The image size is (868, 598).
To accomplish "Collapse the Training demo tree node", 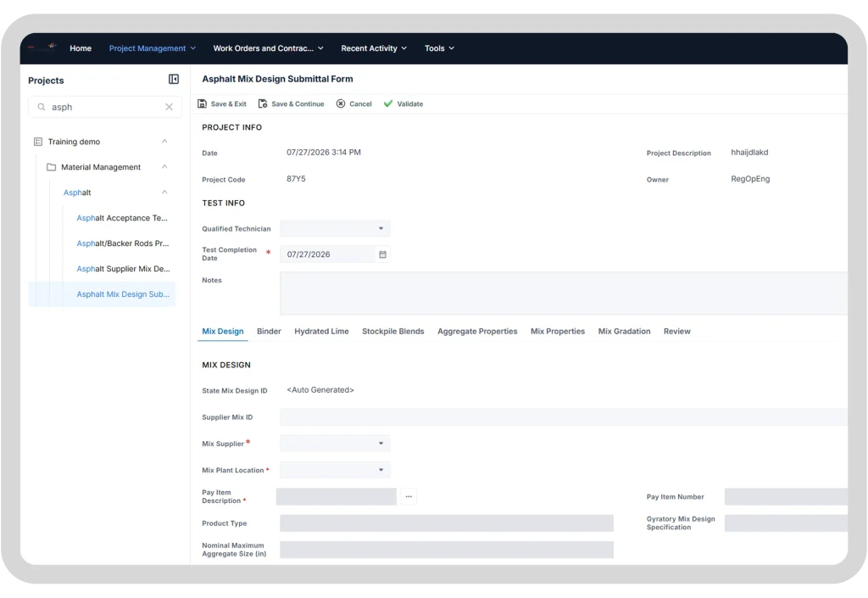I will pos(164,141).
